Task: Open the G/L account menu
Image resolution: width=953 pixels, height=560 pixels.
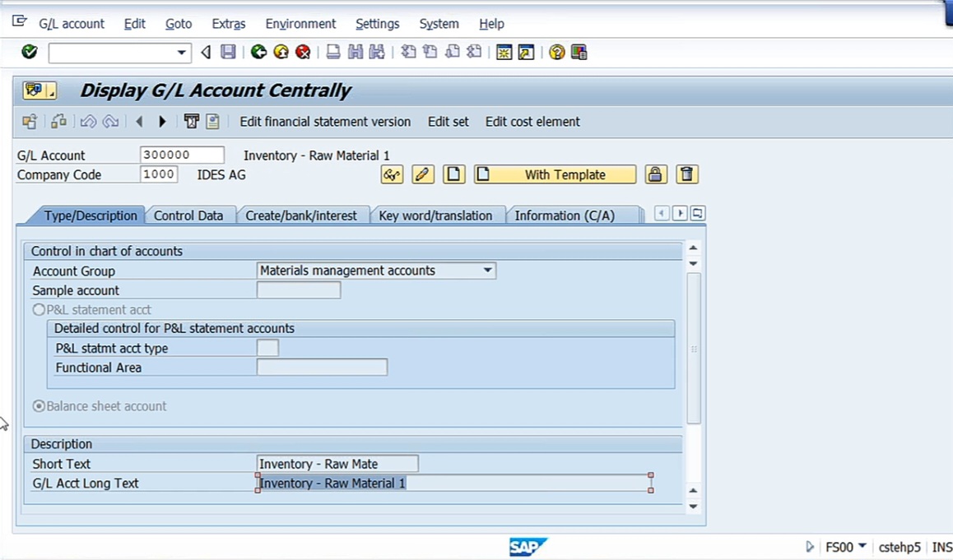Action: 72,24
